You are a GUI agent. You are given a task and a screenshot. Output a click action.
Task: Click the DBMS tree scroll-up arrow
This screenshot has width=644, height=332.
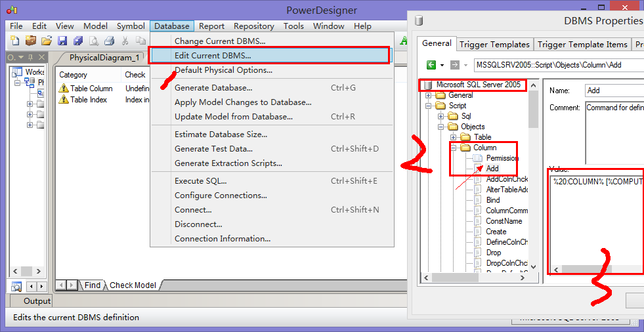(533, 85)
